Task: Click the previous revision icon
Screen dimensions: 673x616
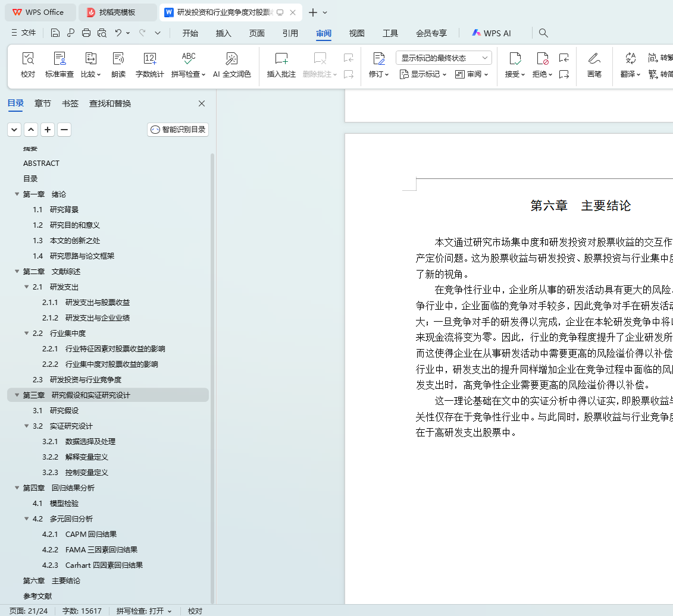Action: [564, 58]
